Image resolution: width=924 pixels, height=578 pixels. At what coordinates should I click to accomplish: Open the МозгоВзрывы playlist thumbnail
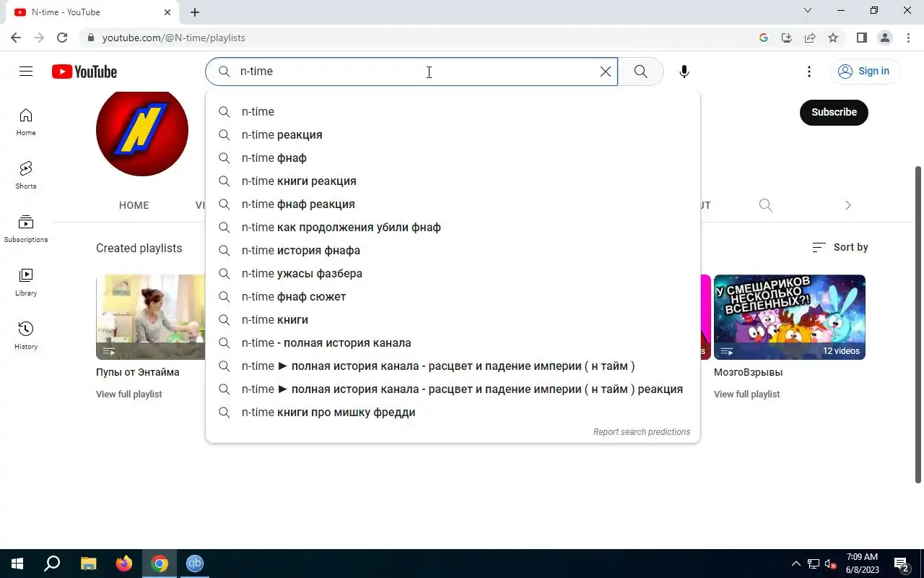point(790,317)
